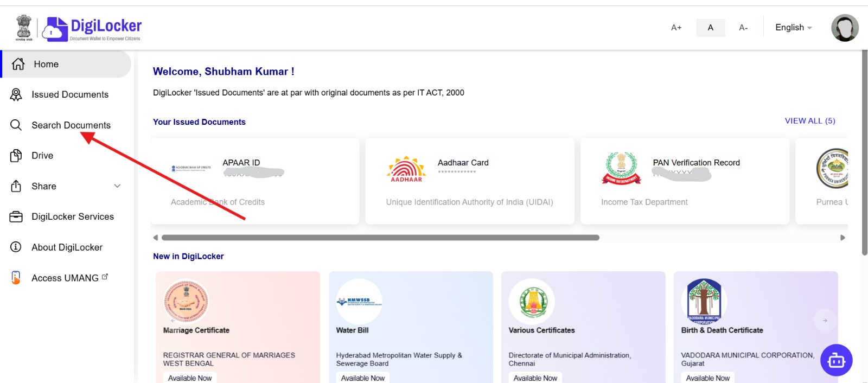Click Available Now under Various Certificates
The width and height of the screenshot is (868, 383).
[x=535, y=378]
